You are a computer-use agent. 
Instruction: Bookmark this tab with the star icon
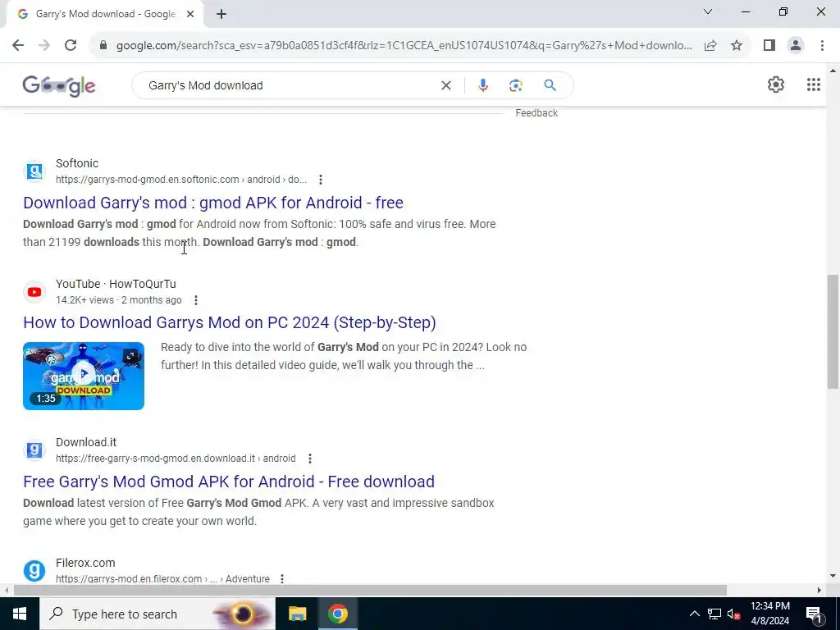[737, 46]
